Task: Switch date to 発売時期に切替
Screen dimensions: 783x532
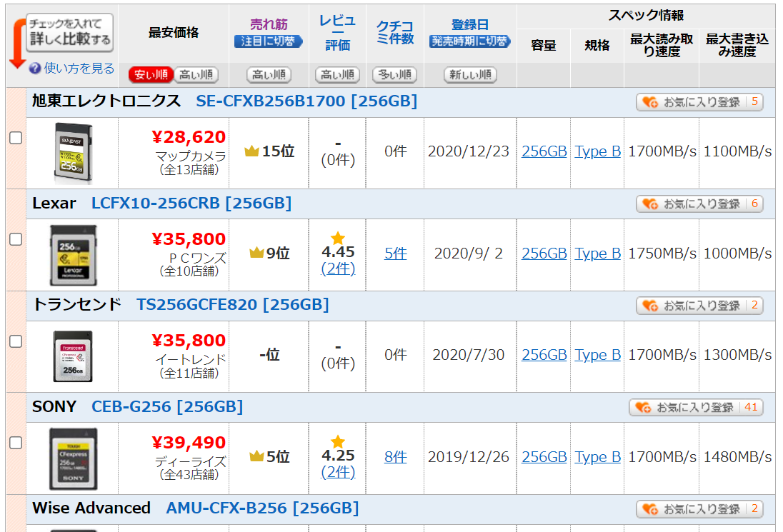Action: tap(470, 41)
